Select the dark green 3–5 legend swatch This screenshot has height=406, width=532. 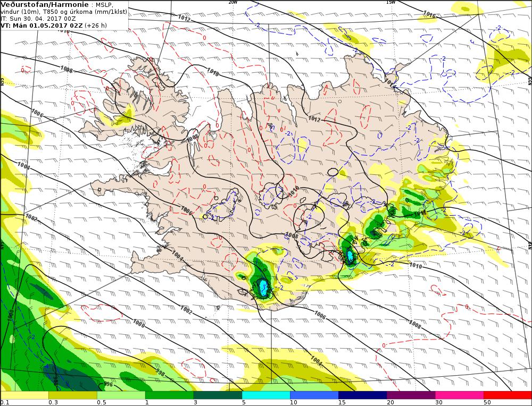point(218,395)
